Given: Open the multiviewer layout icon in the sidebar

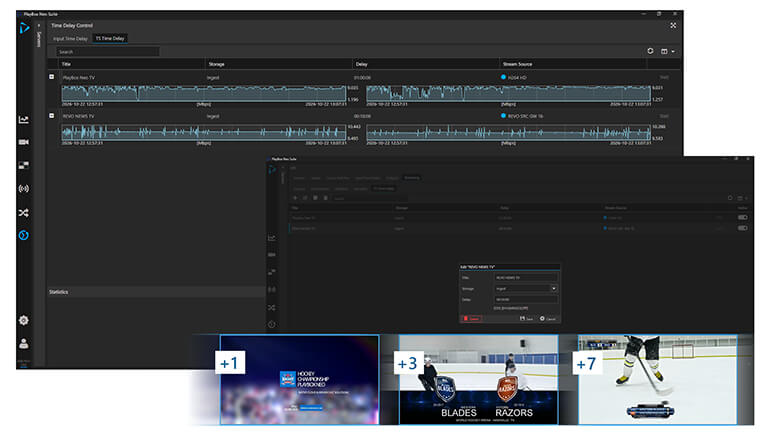Looking at the screenshot, I should click(24, 165).
